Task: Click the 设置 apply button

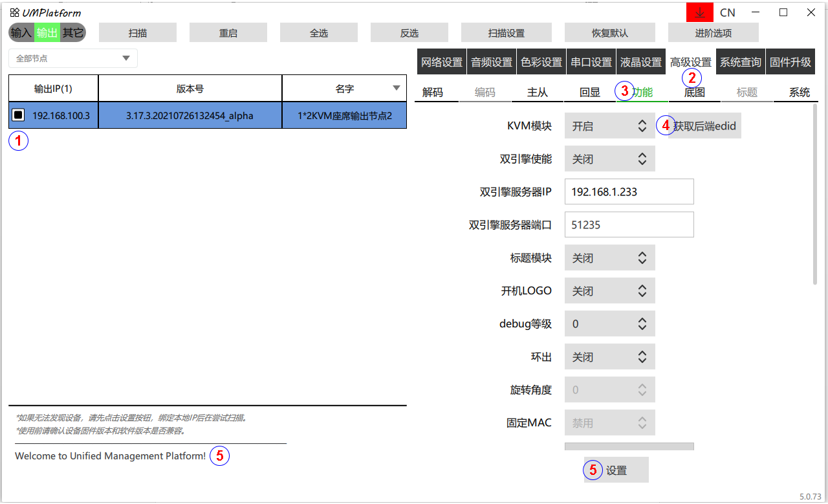Action: tap(616, 470)
